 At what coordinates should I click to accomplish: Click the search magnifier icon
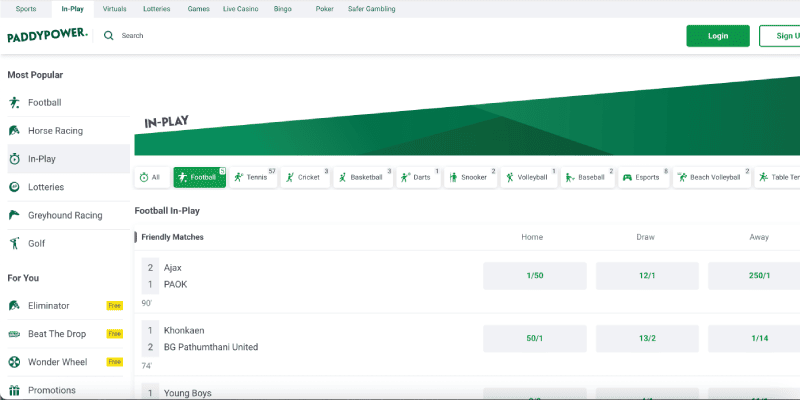point(109,36)
